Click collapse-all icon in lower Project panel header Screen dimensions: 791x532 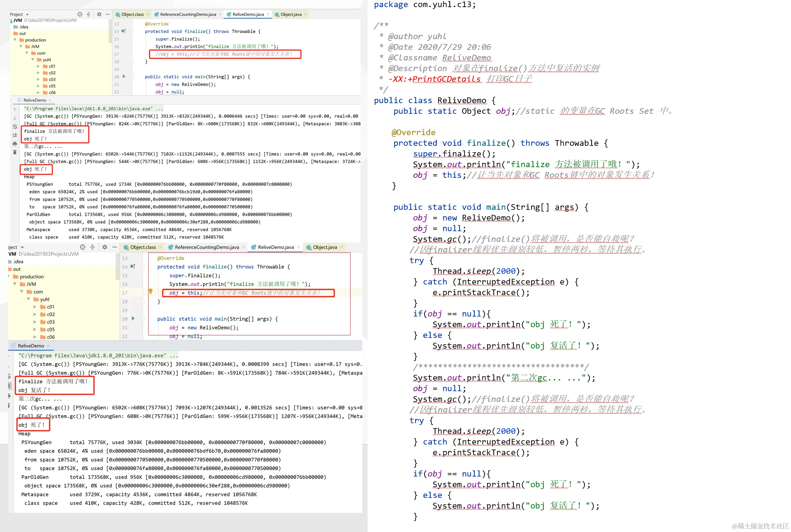(x=92, y=247)
